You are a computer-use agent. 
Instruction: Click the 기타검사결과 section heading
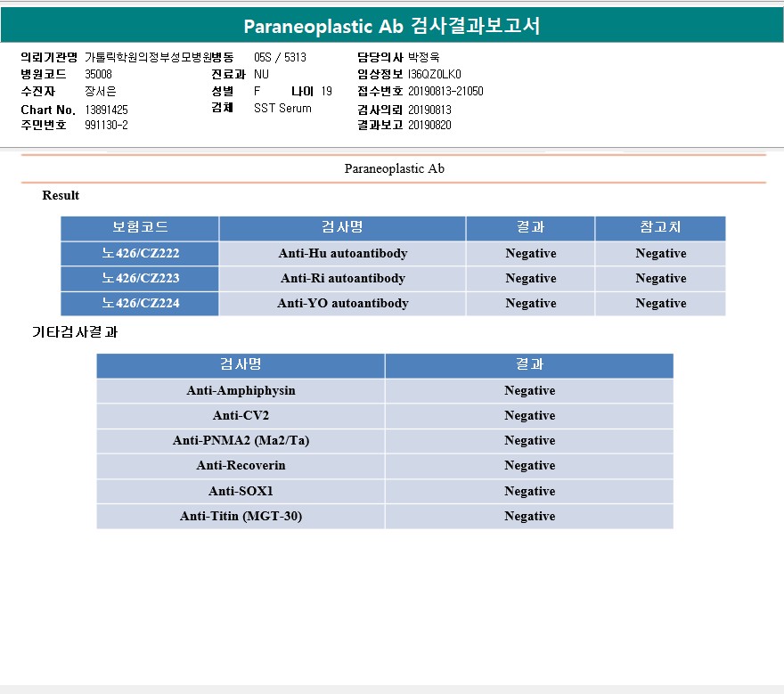[x=75, y=332]
